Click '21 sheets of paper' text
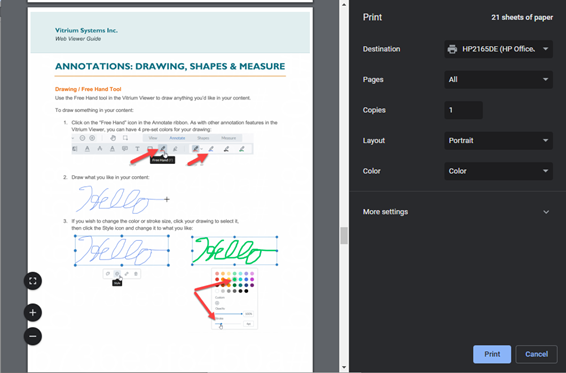Screen dimensions: 566x373 point(522,17)
